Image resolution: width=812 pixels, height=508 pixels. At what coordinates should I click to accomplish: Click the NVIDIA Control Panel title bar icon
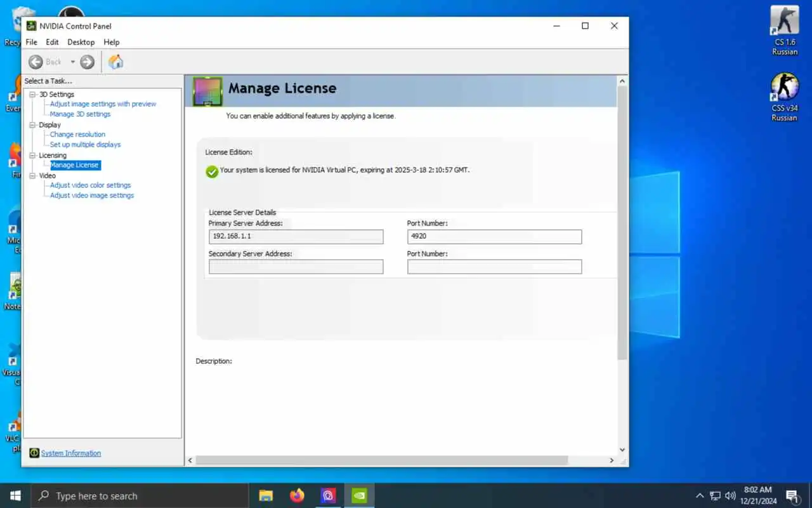(31, 26)
